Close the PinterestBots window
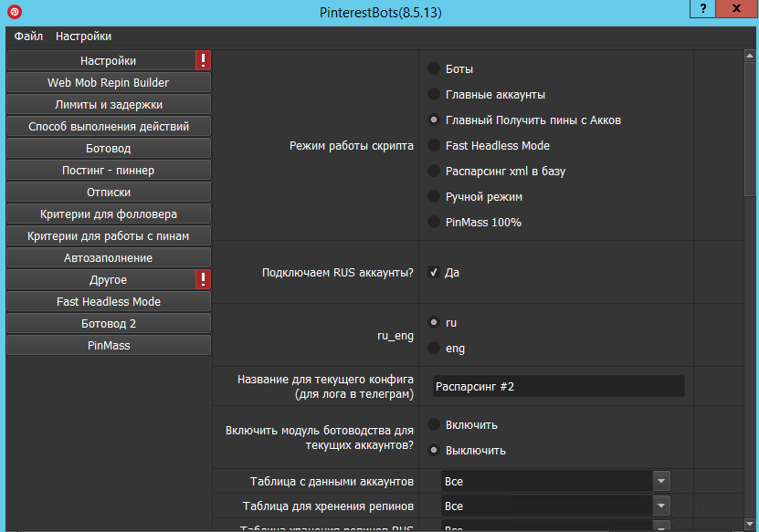Screen dimensions: 759x532 [x=737, y=8]
